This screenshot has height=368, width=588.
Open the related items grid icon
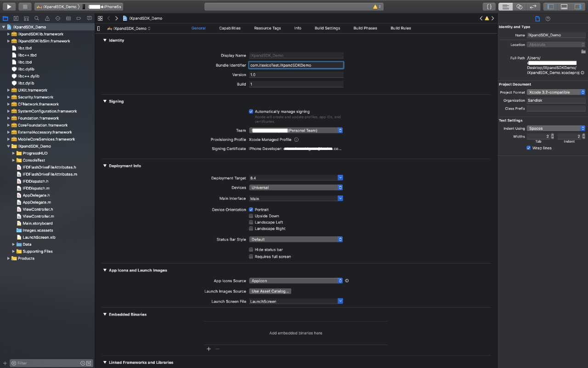click(x=100, y=18)
